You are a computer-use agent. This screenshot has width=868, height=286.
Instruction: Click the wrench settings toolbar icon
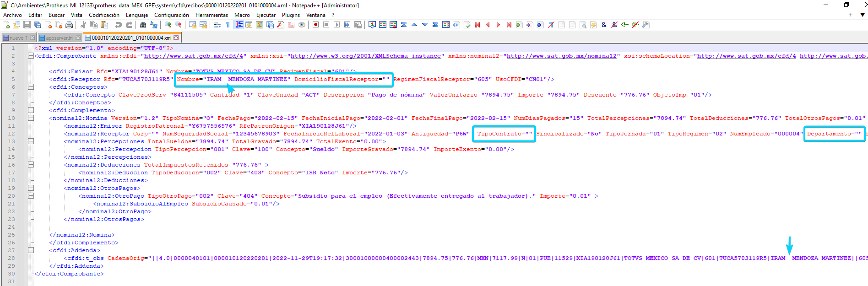[646, 25]
